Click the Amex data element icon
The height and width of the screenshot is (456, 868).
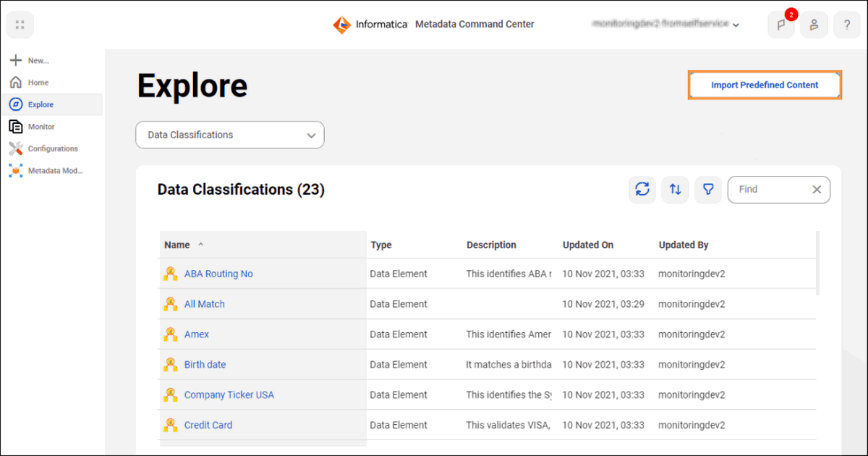[x=171, y=334]
